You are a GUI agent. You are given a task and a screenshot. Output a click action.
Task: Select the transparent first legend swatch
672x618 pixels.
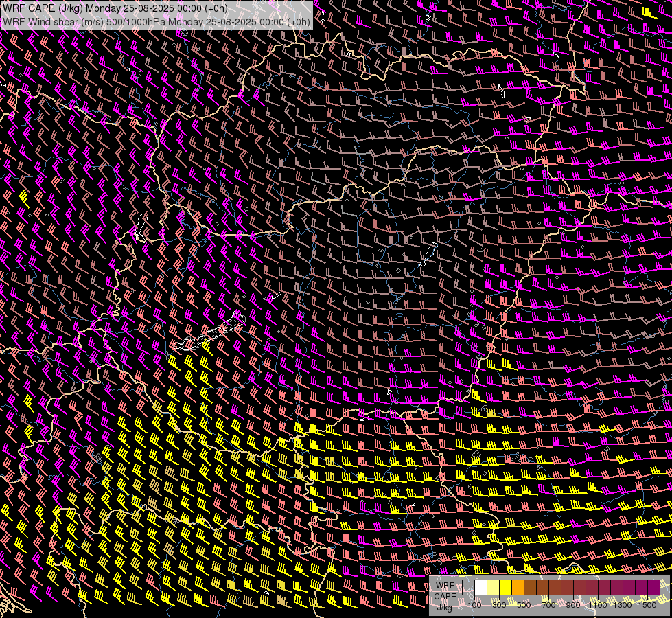tap(468, 588)
